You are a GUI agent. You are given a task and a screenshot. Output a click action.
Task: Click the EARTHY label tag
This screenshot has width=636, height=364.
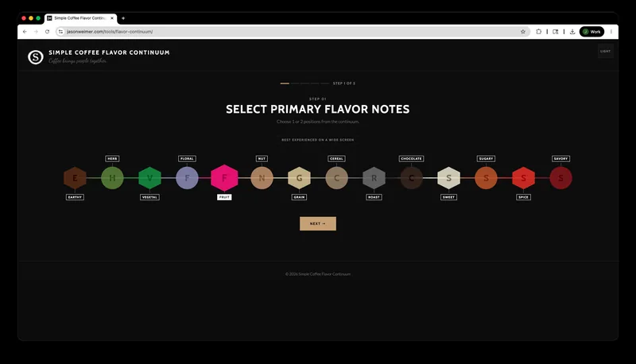[75, 197]
